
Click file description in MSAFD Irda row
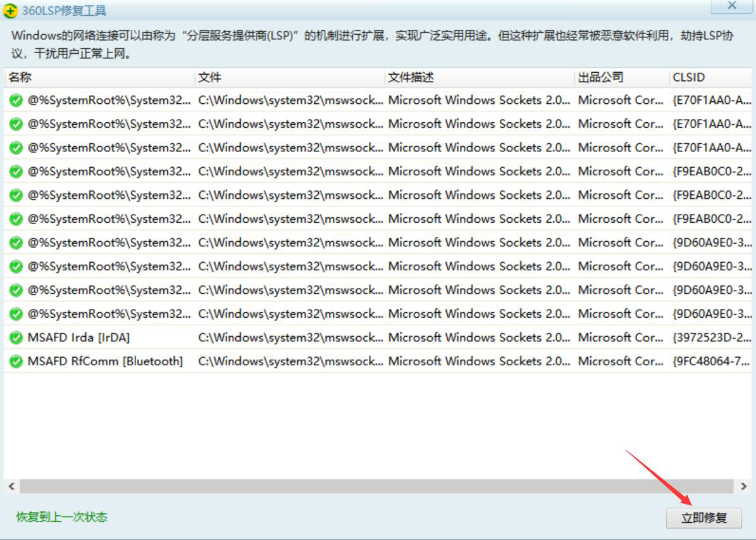click(x=480, y=337)
